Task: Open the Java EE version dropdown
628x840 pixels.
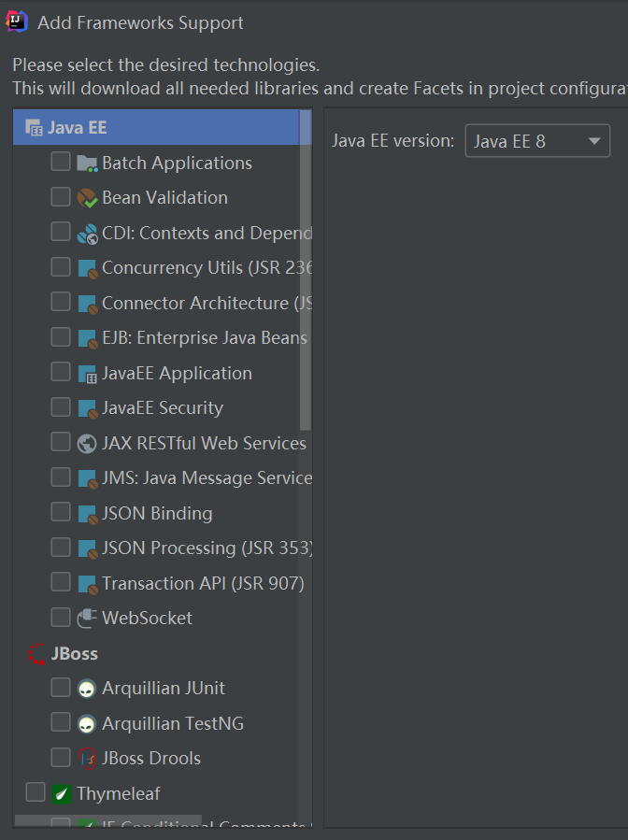Action: click(x=592, y=140)
